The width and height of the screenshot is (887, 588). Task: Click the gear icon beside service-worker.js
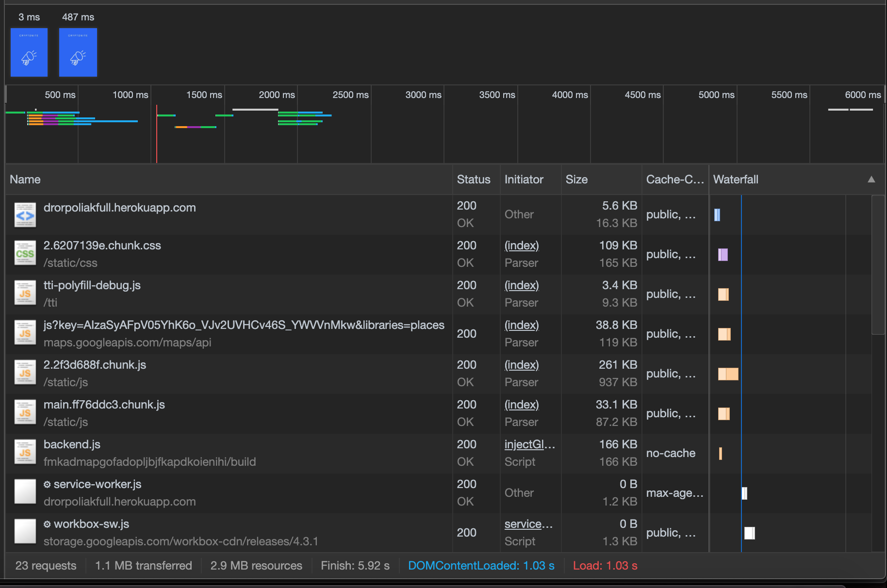click(x=47, y=484)
